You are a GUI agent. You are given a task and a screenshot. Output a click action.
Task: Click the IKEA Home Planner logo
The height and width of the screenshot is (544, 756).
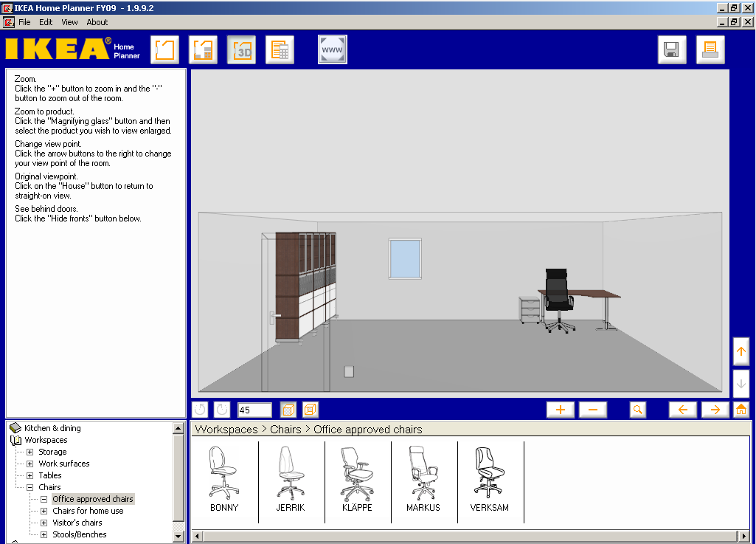(73, 49)
